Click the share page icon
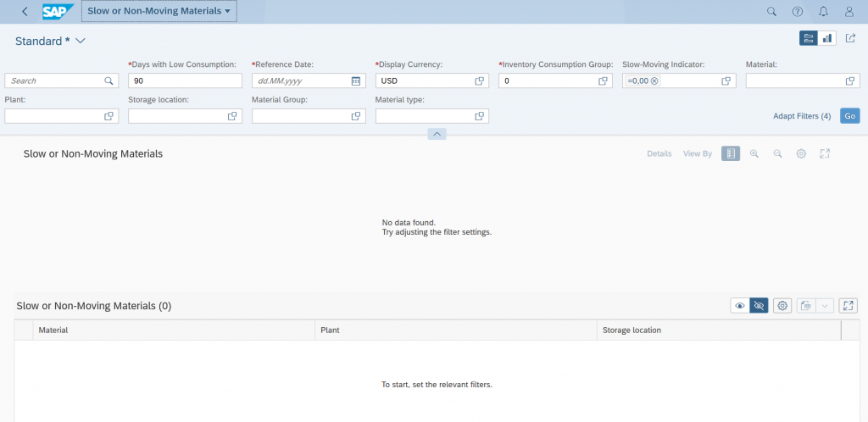 point(850,38)
